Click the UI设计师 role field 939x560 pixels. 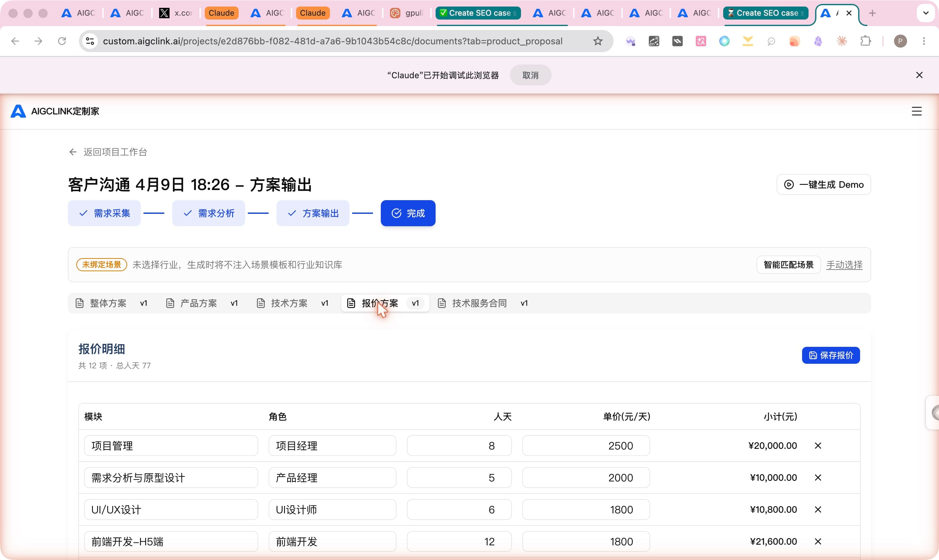(x=332, y=509)
